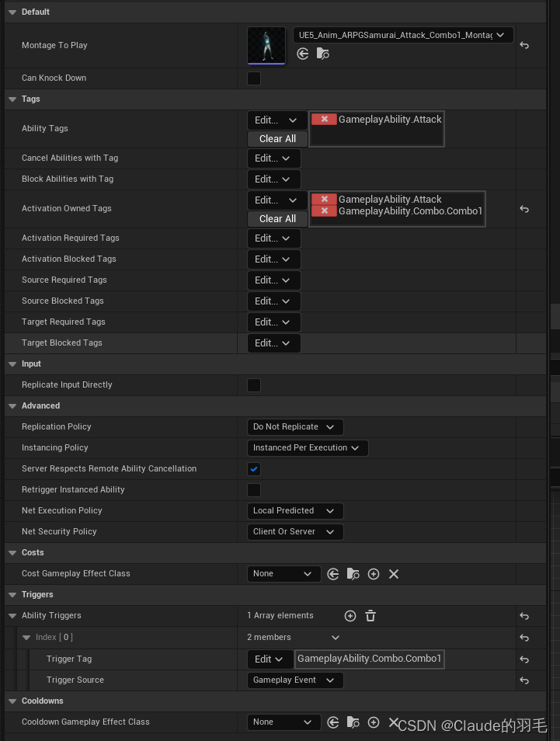The width and height of the screenshot is (560, 741).
Task: Edit Cancel Abilities with Tag
Action: pos(273,158)
